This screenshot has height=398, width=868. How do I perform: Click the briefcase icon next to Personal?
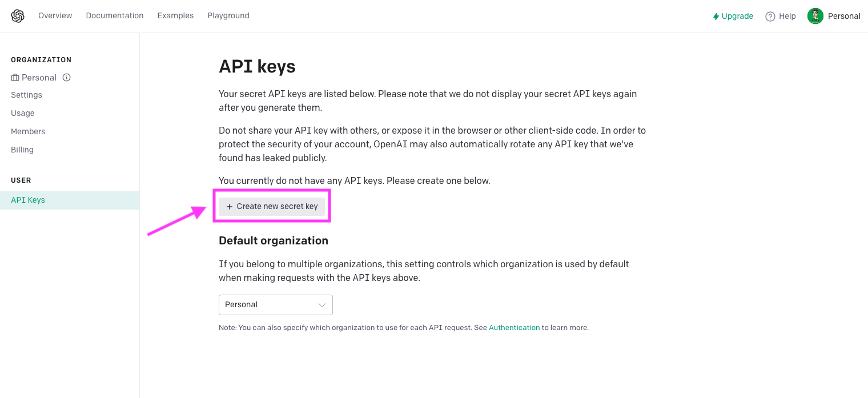[15, 78]
